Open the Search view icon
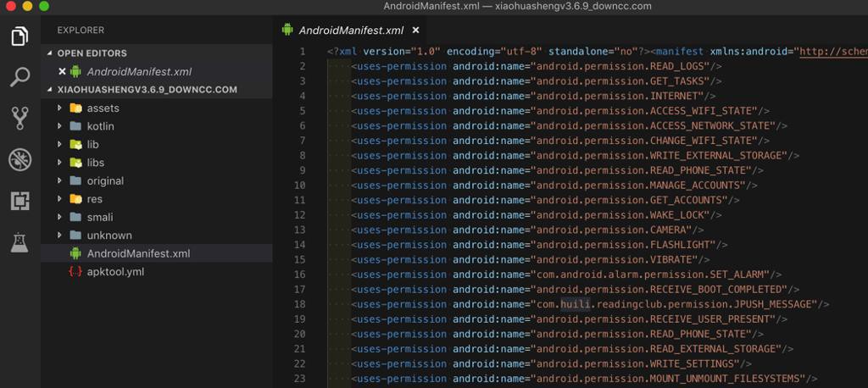 point(20,77)
